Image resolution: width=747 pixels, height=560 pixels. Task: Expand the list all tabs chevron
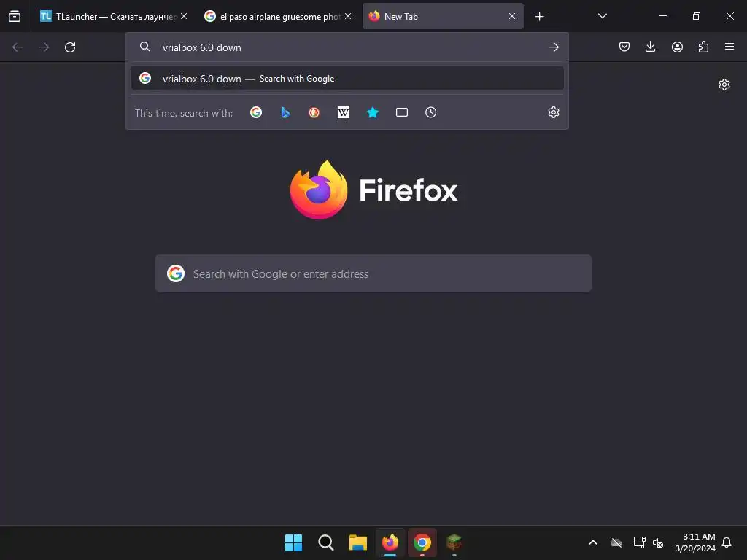(x=602, y=16)
